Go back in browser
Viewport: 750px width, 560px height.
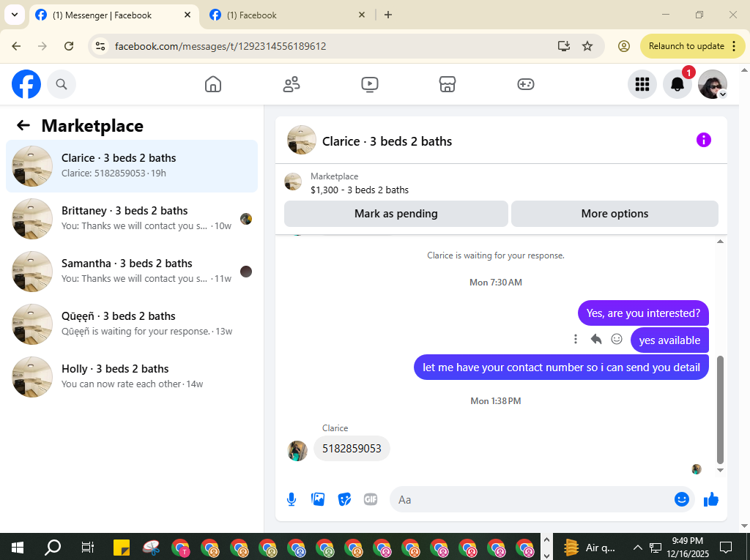tap(16, 46)
